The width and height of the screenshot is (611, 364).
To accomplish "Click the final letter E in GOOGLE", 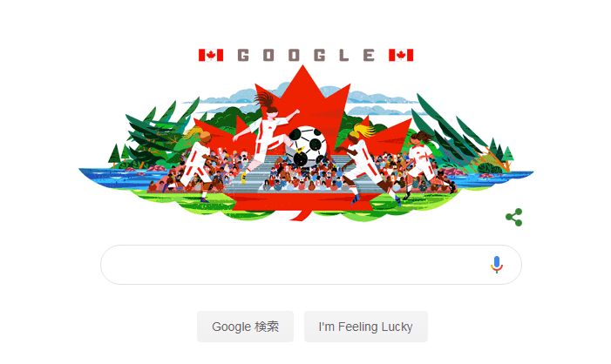I will pos(369,55).
